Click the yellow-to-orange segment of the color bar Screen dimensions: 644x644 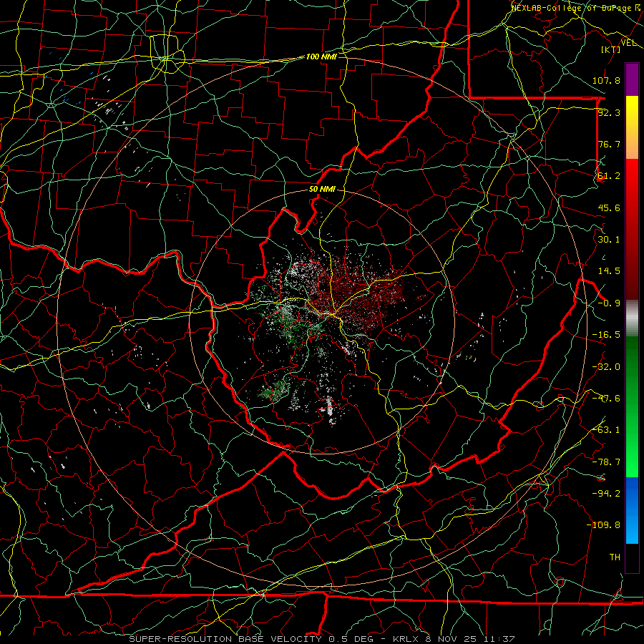(x=632, y=127)
